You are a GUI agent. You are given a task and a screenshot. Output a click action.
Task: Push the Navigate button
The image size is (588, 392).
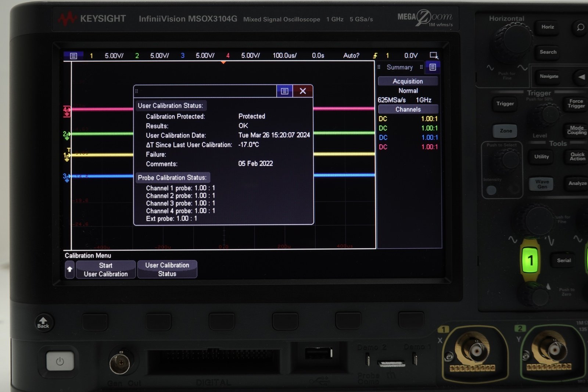[x=549, y=76]
